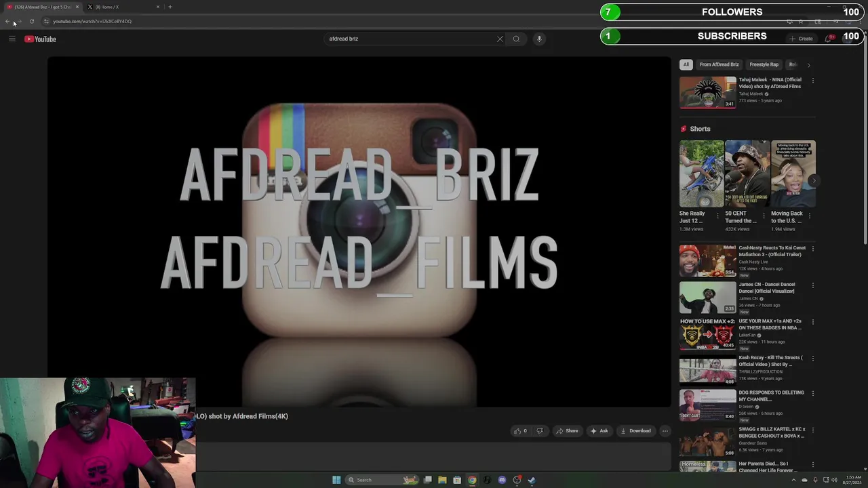Open options for 'She Really Just 12' short
Image resolution: width=868 pixels, height=488 pixels.
click(x=717, y=216)
